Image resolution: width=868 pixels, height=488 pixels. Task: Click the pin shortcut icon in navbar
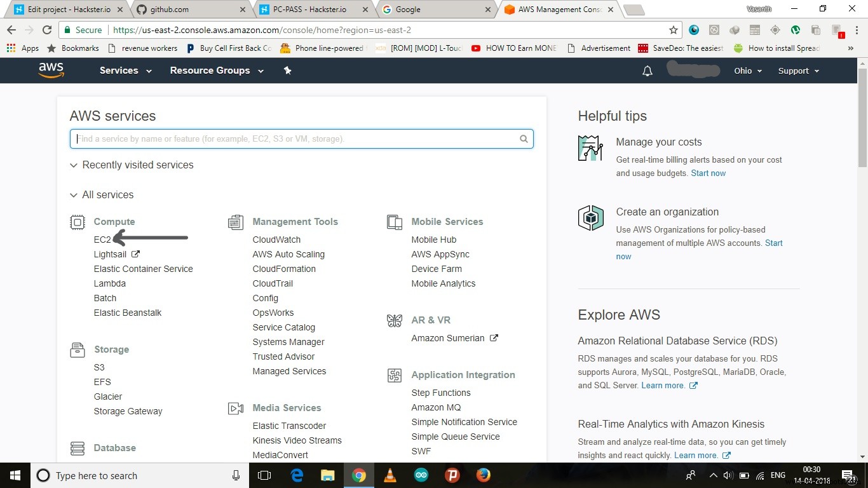287,71
